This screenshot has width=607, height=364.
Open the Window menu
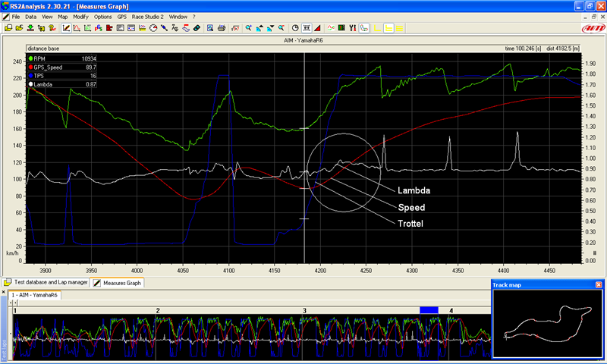pyautogui.click(x=178, y=17)
